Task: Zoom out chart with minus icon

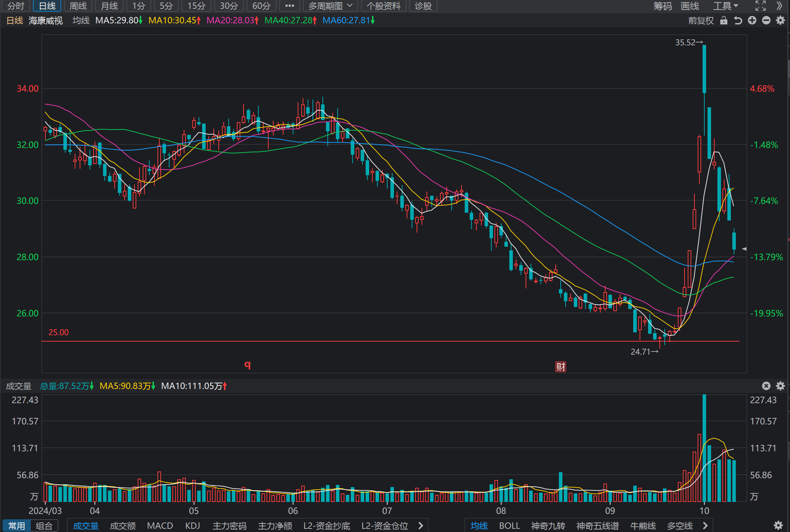Action: (x=766, y=21)
